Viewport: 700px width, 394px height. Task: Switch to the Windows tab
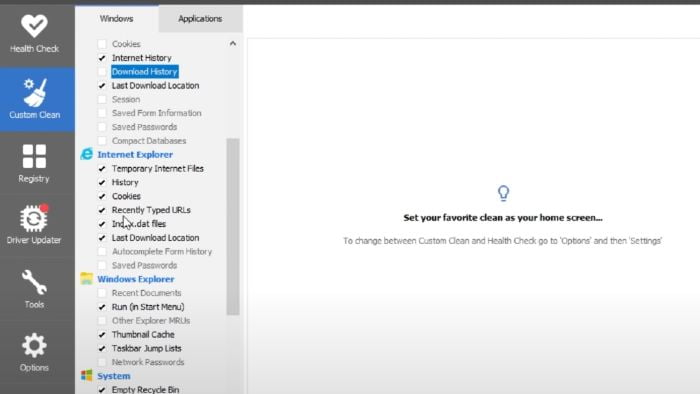(117, 19)
